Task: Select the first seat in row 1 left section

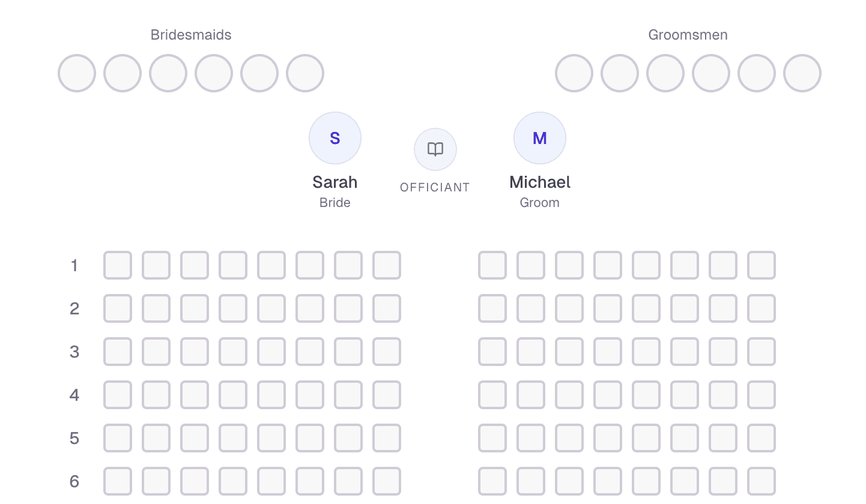Action: tap(117, 265)
